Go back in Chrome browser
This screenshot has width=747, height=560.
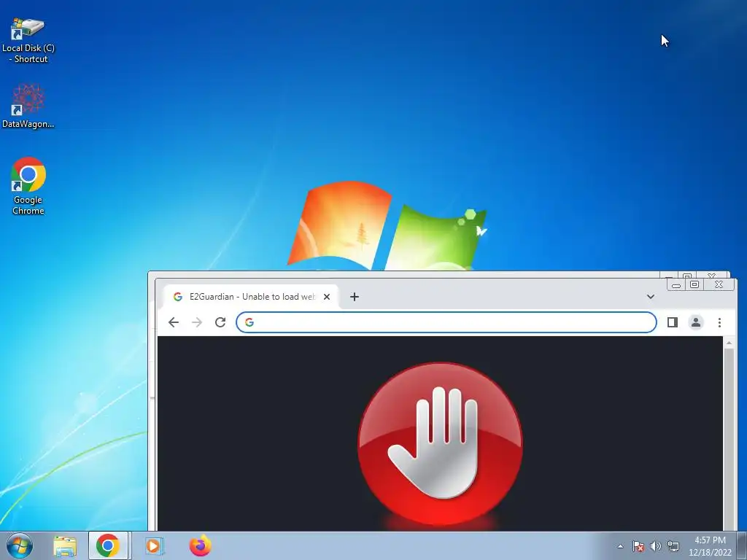point(174,322)
